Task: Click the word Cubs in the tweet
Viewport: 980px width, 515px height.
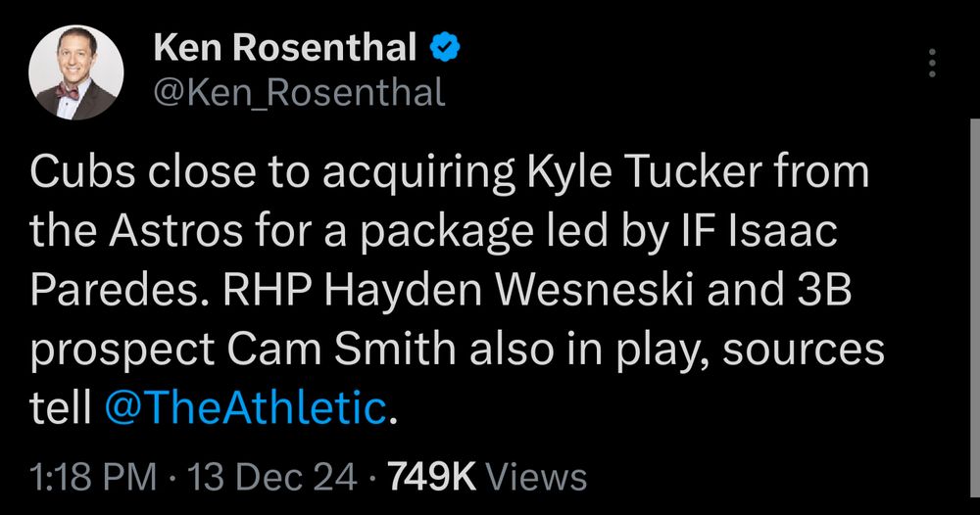Action: click(82, 171)
